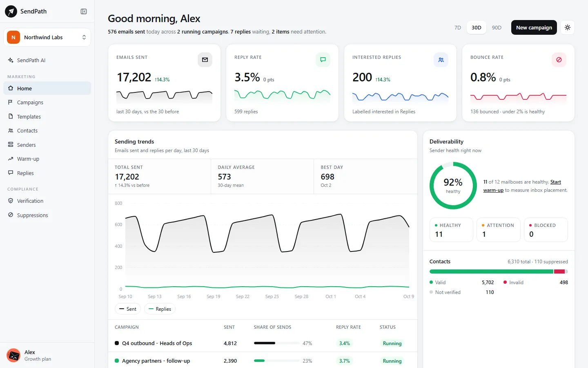Click the people icon on Interested Replies card
This screenshot has height=368, width=588.
[441, 60]
